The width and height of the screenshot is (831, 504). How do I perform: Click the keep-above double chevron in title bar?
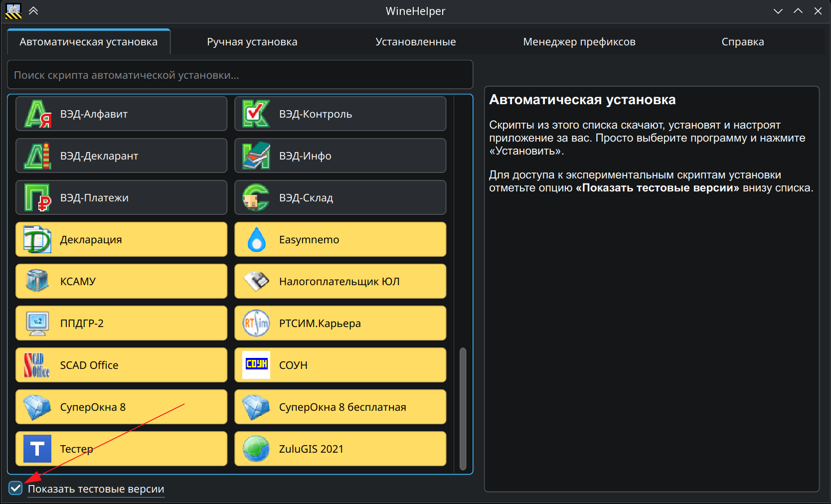tap(33, 11)
